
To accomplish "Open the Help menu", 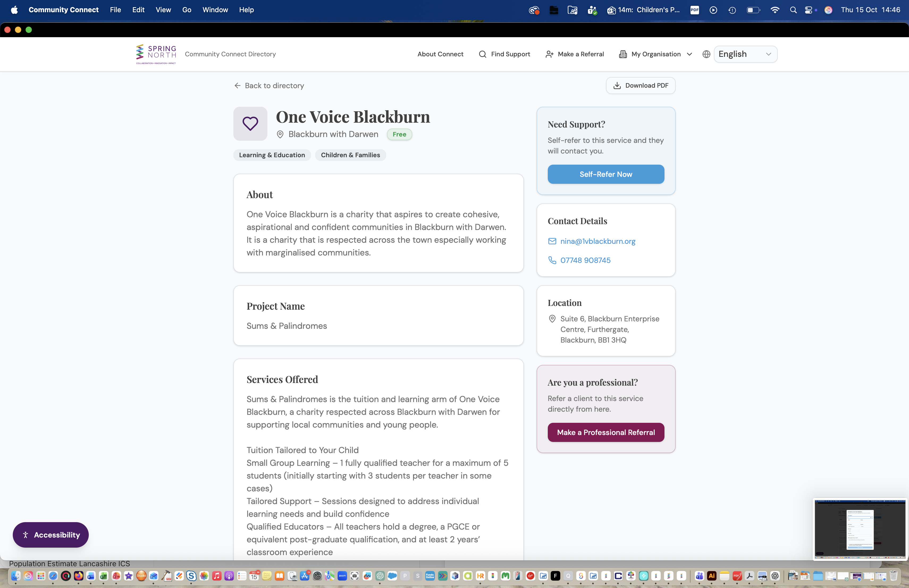I will point(246,10).
